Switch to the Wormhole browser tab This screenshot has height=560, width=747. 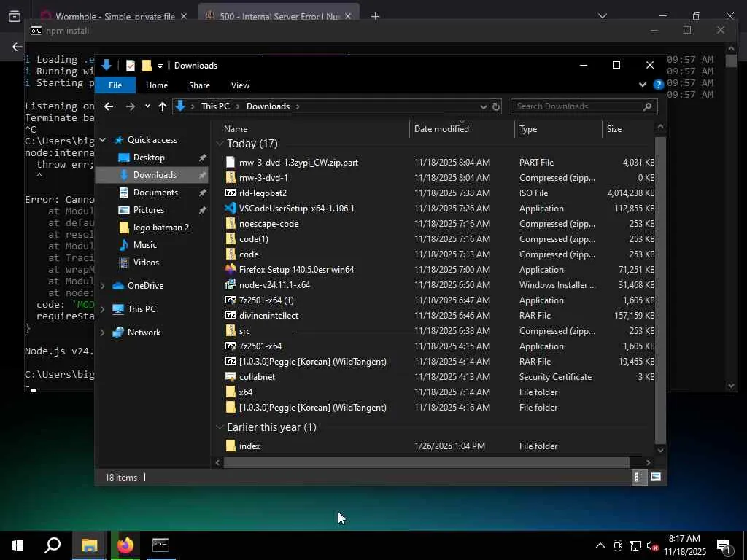tap(115, 16)
